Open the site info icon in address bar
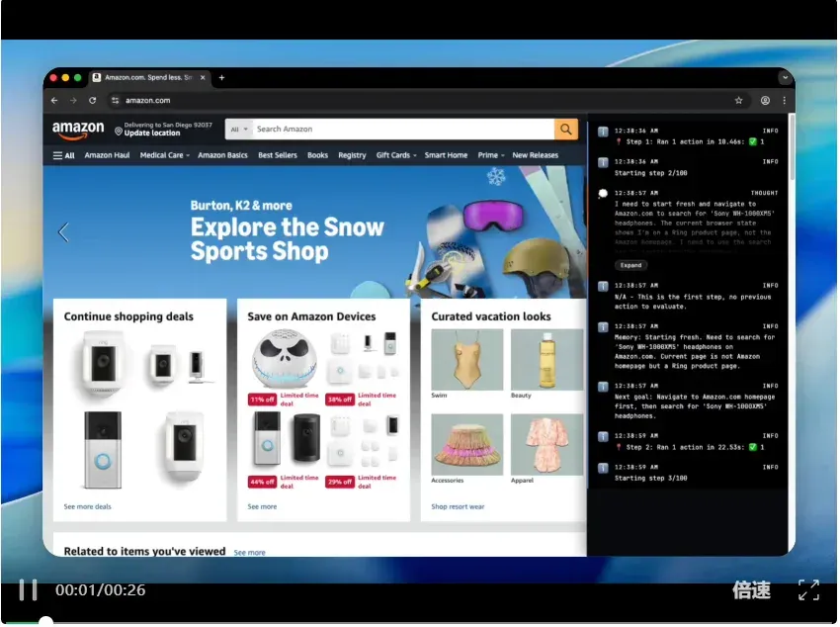 click(x=116, y=100)
